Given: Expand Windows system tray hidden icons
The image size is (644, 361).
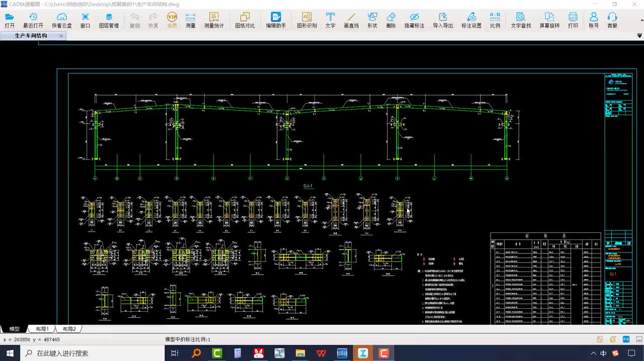Looking at the screenshot, I should coord(594,353).
